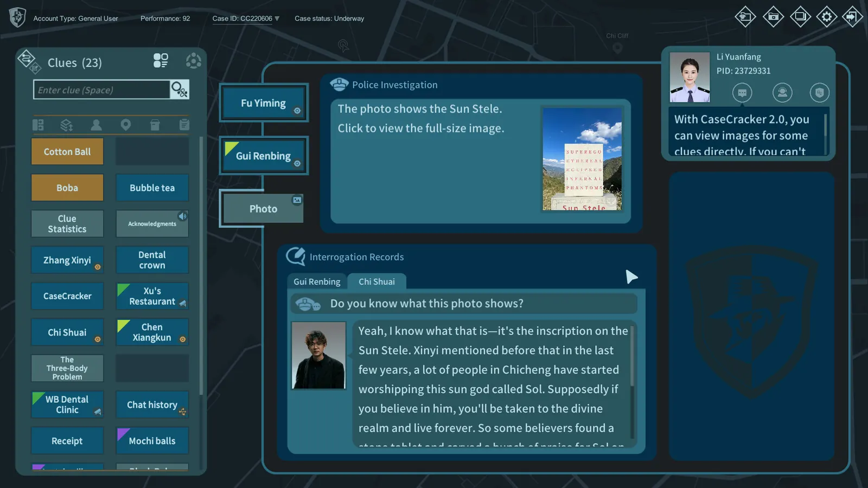Open the Sun Stele photo thumbnail

582,159
